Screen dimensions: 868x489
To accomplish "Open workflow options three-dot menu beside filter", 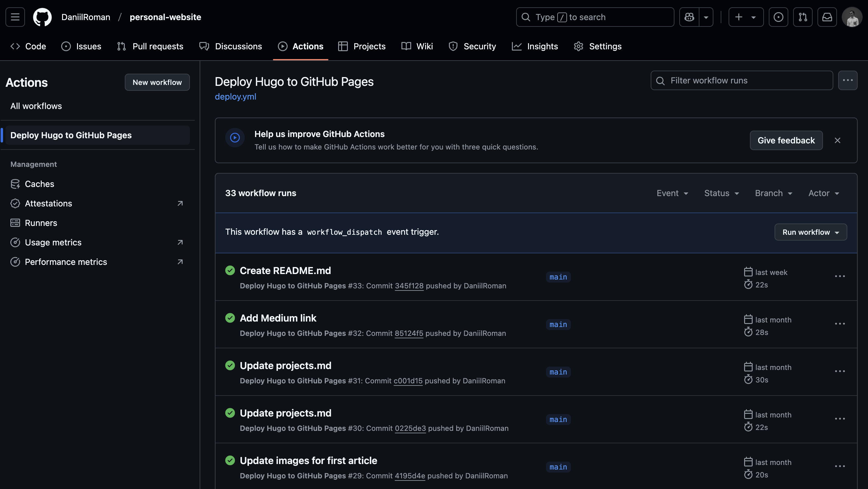I will [847, 81].
